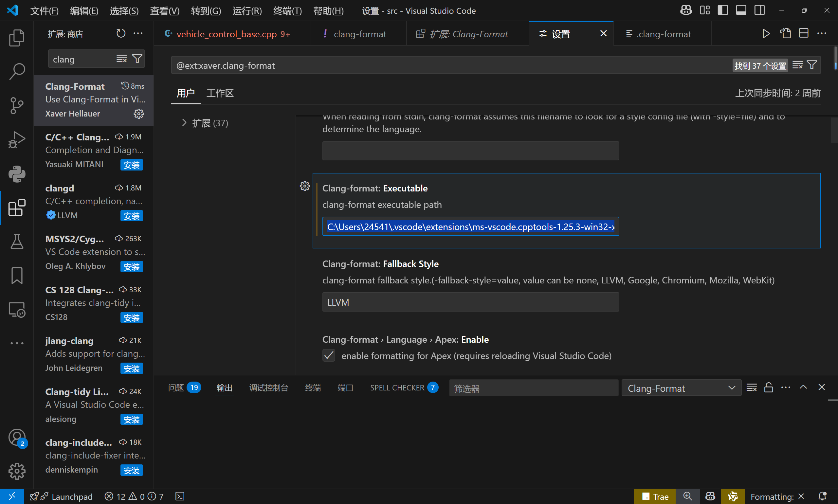838x504 pixels.
Task: Install the C/C++ Clang extension
Action: (x=132, y=165)
